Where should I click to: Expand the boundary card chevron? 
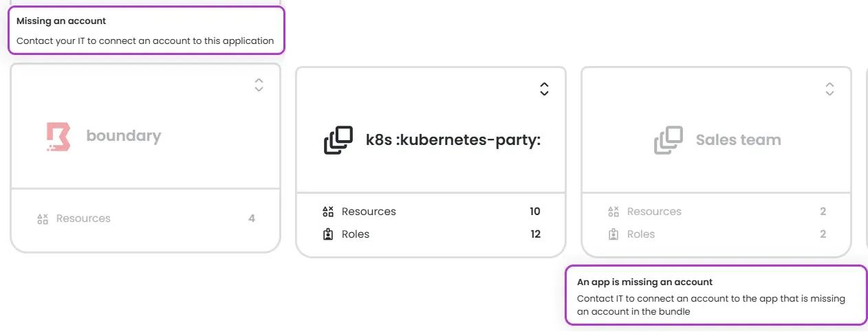pyautogui.click(x=259, y=85)
